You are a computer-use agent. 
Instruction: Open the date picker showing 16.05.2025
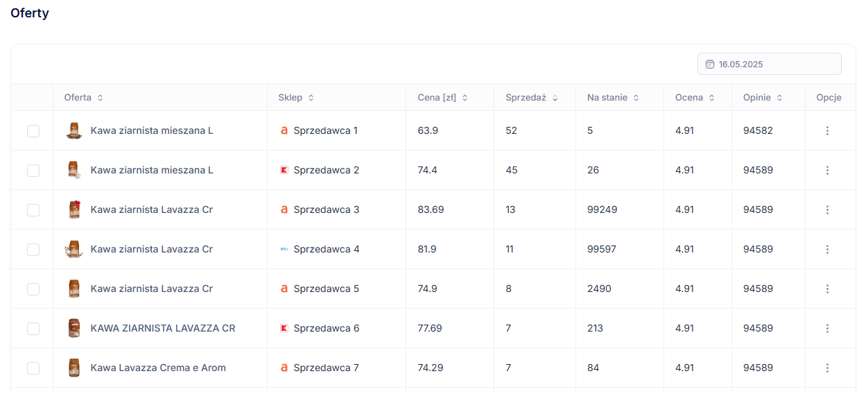coord(770,64)
